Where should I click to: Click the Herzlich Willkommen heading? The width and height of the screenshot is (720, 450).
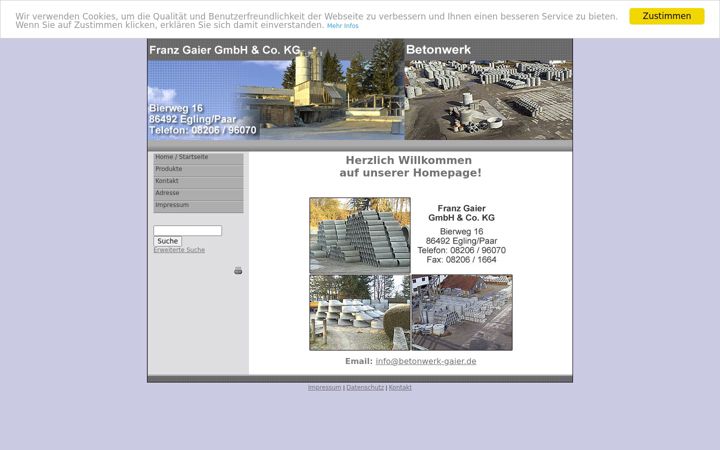click(411, 167)
